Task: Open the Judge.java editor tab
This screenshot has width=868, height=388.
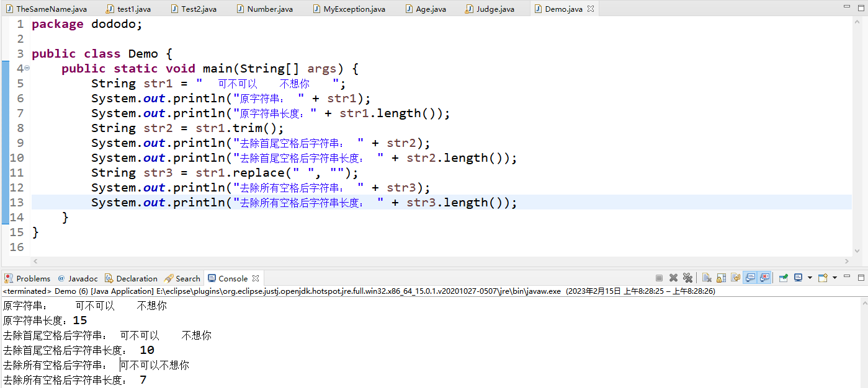Action: tap(492, 9)
